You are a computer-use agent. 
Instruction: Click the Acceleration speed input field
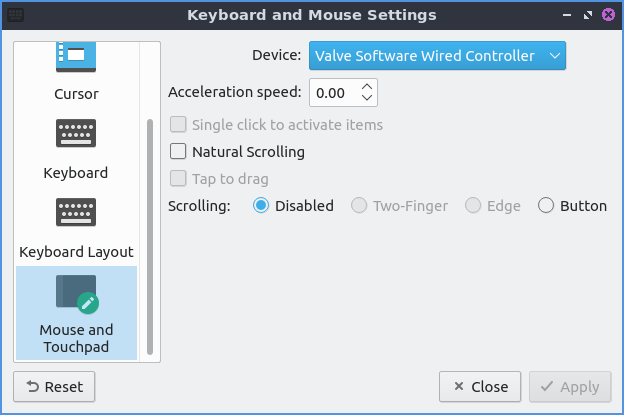tap(332, 93)
